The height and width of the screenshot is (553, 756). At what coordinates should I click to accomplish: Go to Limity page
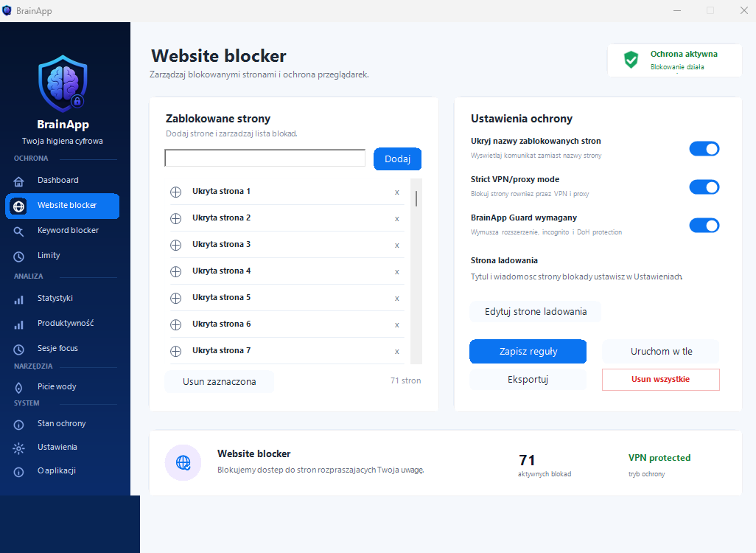tap(62, 256)
